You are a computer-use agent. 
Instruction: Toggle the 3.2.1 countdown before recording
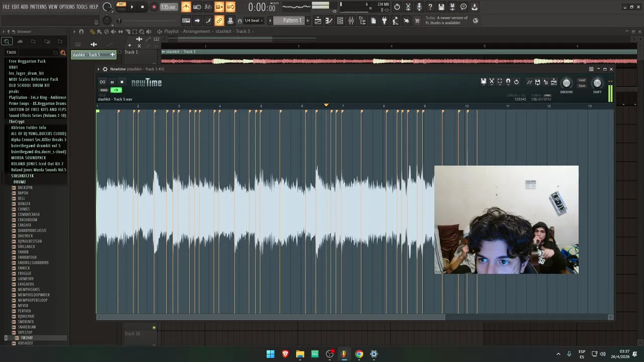point(208,7)
